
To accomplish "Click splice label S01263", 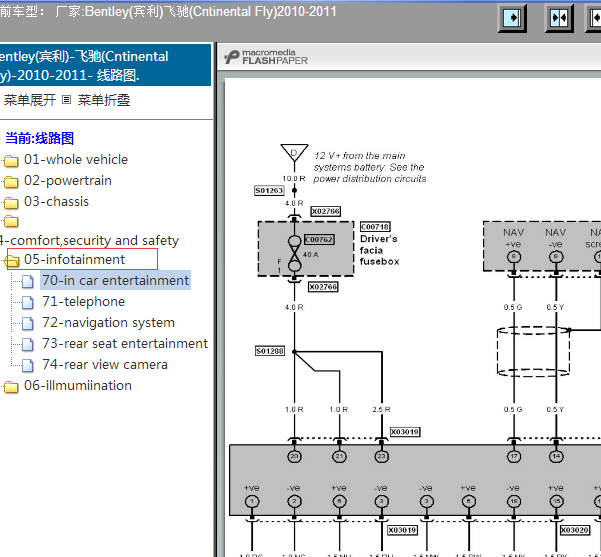I will pos(269,191).
